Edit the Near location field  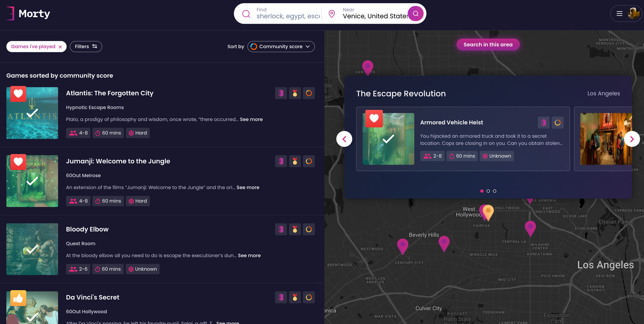(x=375, y=14)
